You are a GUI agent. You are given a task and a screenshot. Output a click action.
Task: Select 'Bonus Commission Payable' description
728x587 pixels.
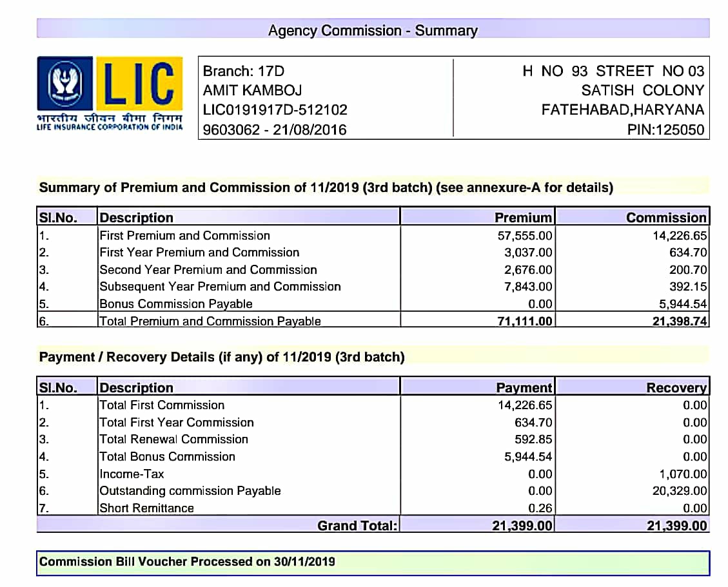click(176, 304)
